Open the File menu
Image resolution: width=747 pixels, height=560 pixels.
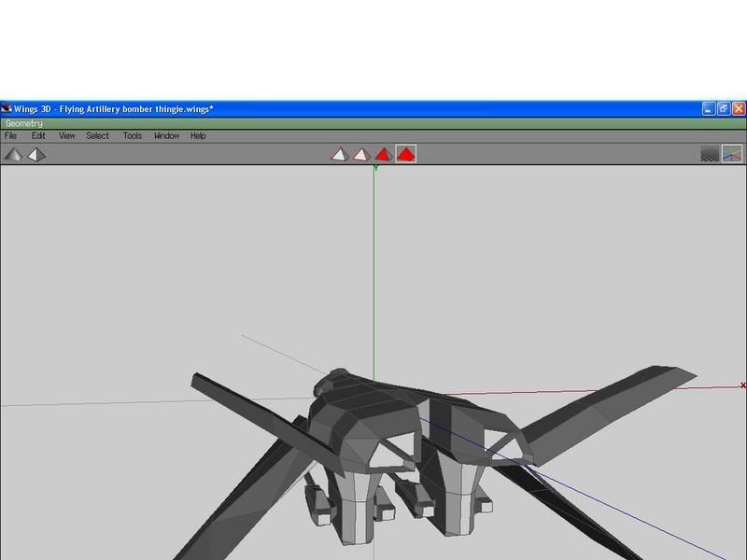click(10, 136)
